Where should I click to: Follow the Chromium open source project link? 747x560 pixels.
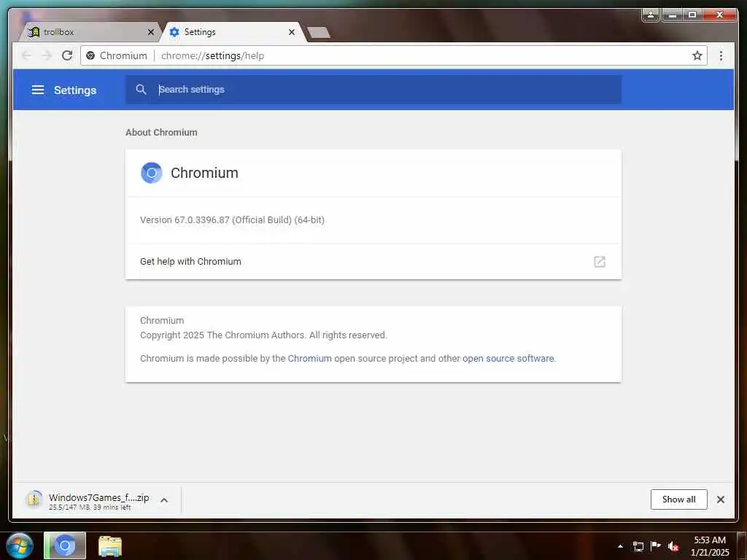[309, 359]
